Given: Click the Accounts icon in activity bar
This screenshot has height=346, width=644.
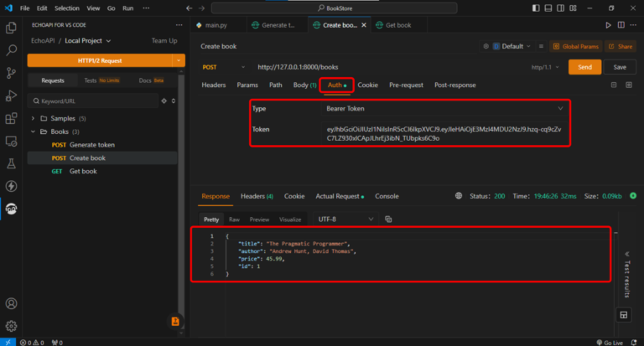Looking at the screenshot, I should (12, 304).
